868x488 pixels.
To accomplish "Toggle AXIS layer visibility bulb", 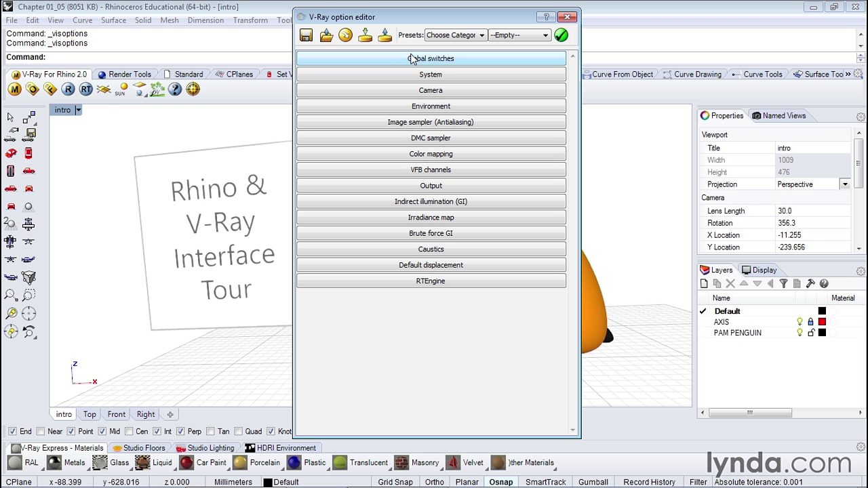I will coord(800,322).
